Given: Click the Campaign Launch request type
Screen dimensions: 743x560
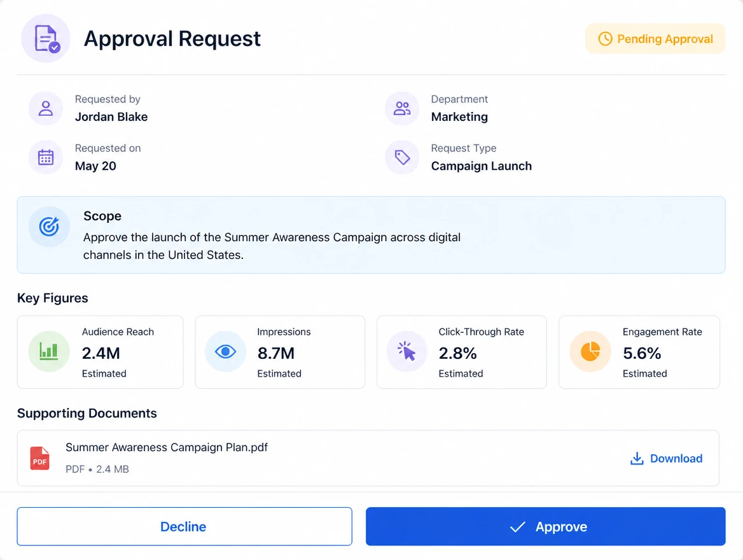Looking at the screenshot, I should [x=482, y=166].
